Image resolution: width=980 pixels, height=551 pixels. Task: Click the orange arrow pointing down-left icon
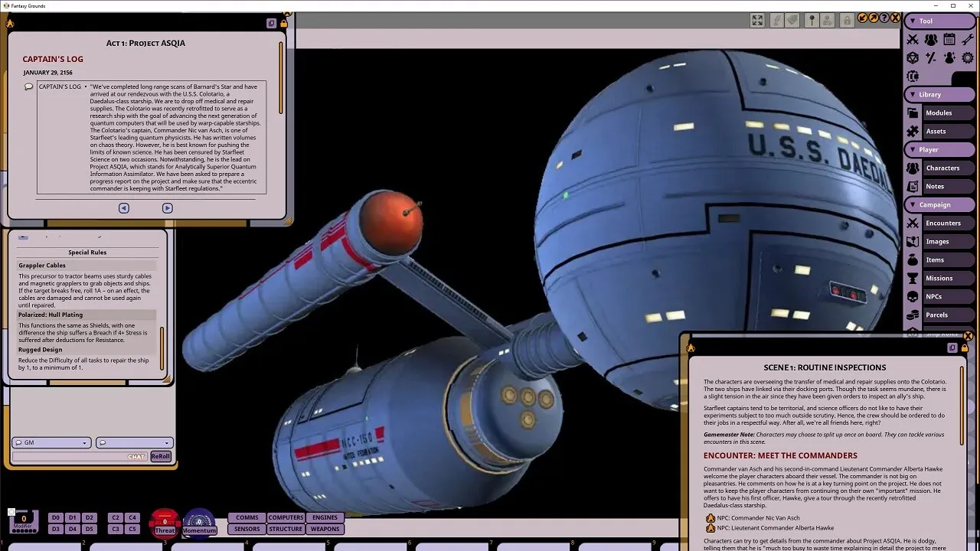coord(863,18)
